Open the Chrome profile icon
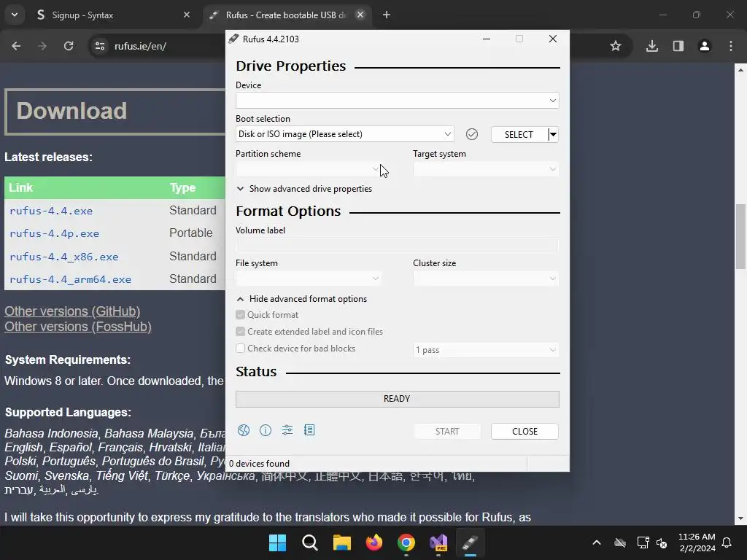 click(x=705, y=46)
